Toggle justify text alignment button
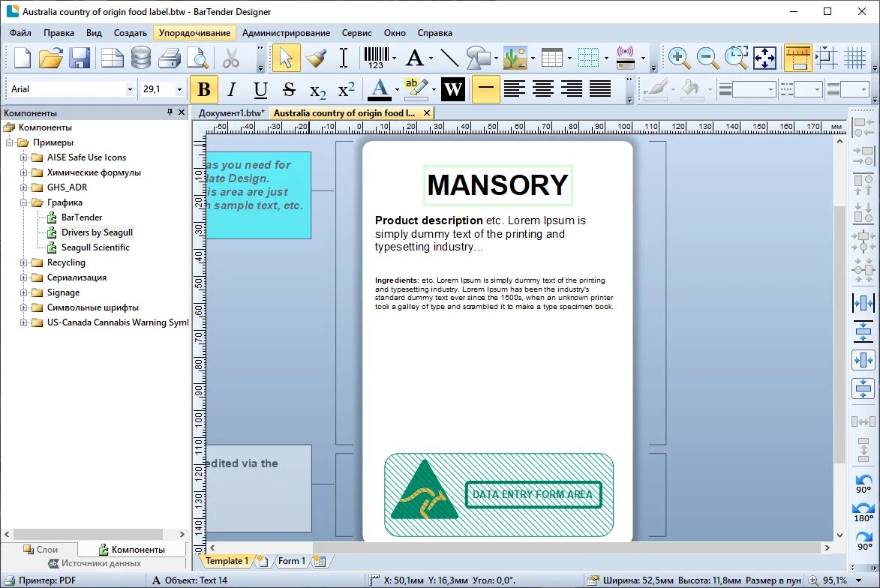880x588 pixels. [x=600, y=89]
